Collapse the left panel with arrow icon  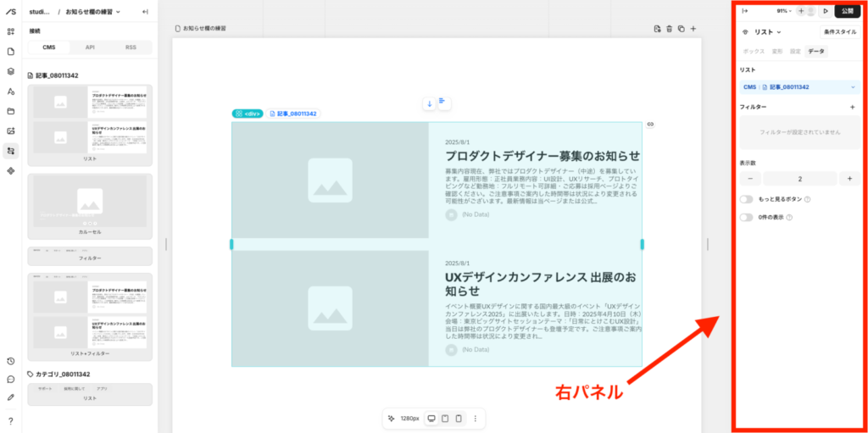(x=145, y=12)
